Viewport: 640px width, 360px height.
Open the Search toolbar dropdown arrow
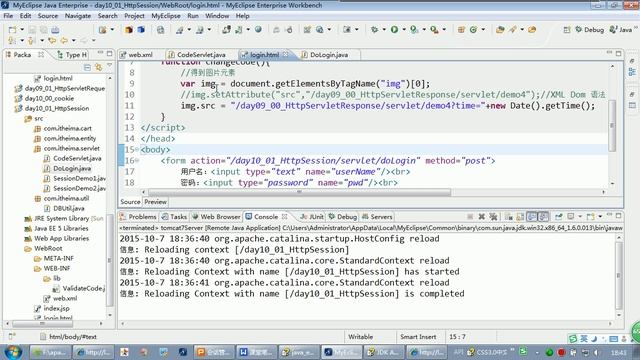pos(522,30)
